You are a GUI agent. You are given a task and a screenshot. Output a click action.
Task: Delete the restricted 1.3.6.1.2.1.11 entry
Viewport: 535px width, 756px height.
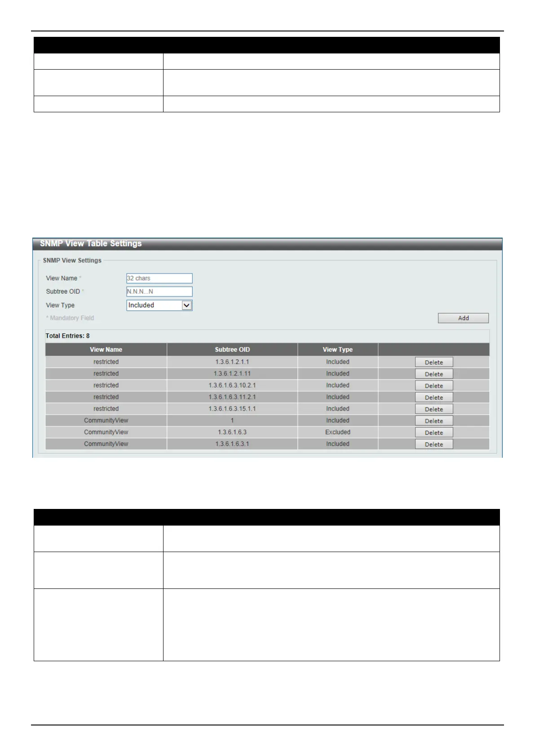tap(434, 374)
